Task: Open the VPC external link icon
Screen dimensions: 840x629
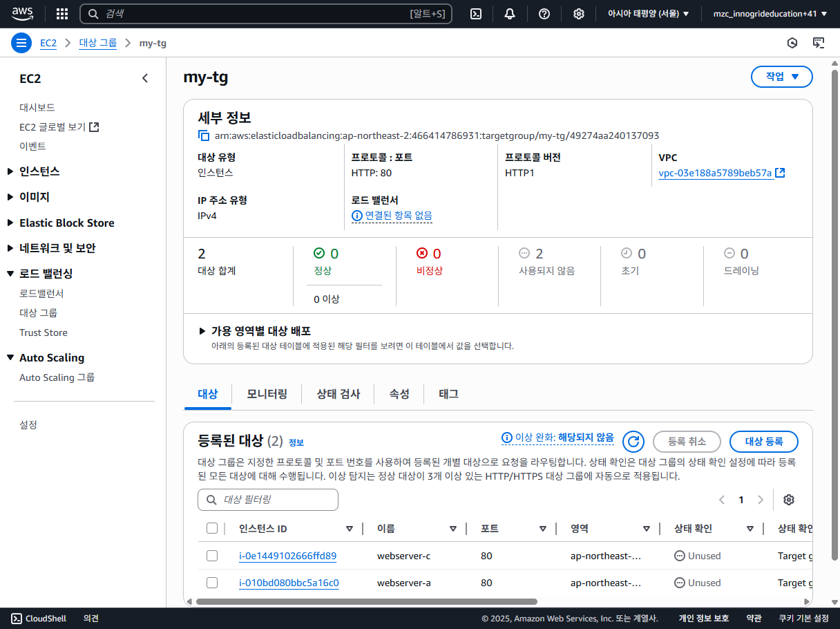Action: tap(781, 173)
